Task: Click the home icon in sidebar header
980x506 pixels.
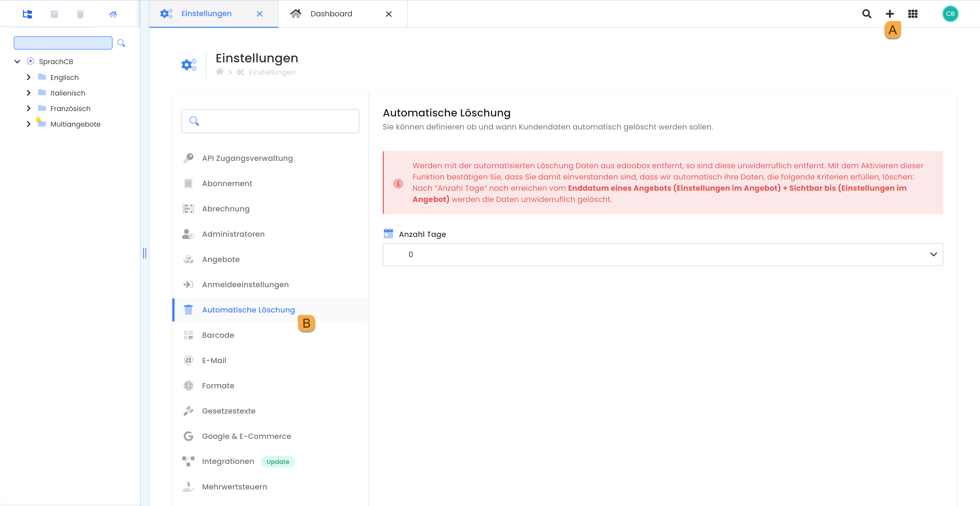Action: (x=113, y=14)
